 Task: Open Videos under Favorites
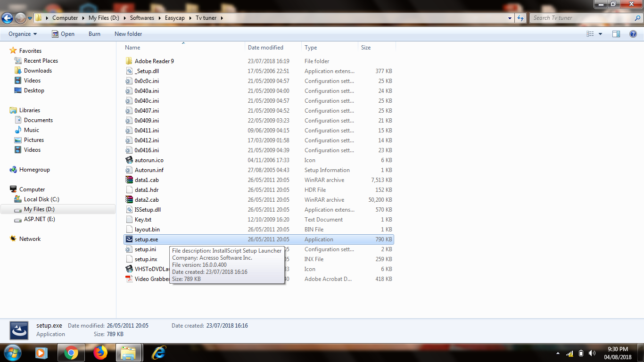pyautogui.click(x=32, y=81)
